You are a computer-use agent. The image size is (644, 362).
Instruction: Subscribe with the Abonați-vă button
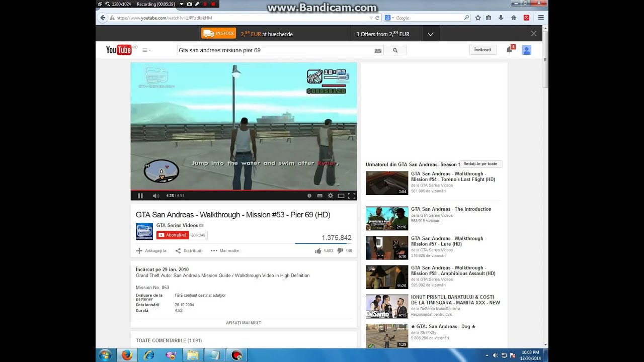point(173,235)
